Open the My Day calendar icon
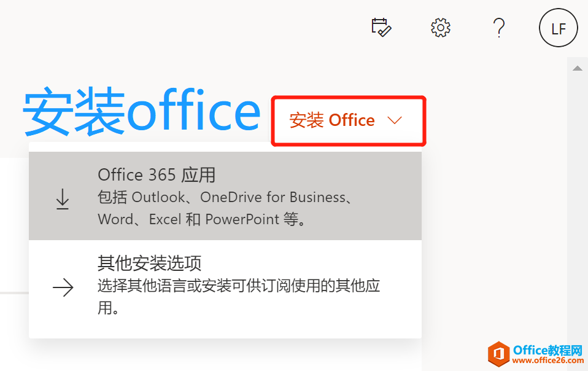588x371 pixels. click(381, 27)
